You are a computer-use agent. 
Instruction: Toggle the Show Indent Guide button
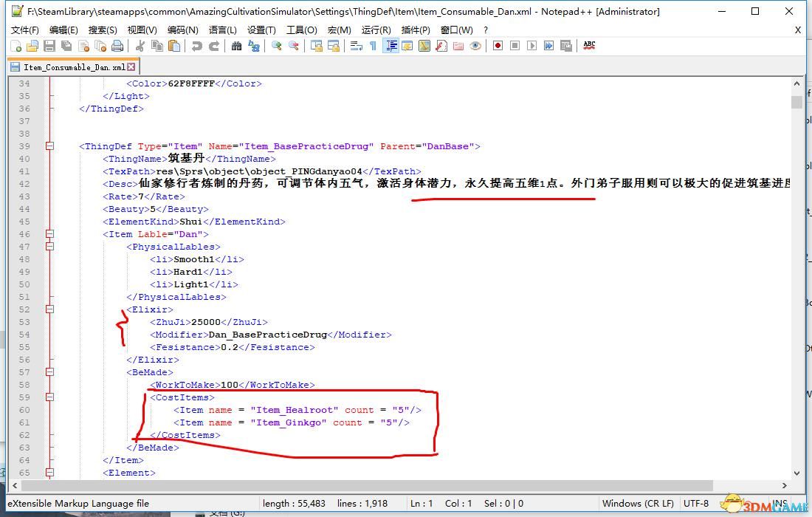pos(390,46)
